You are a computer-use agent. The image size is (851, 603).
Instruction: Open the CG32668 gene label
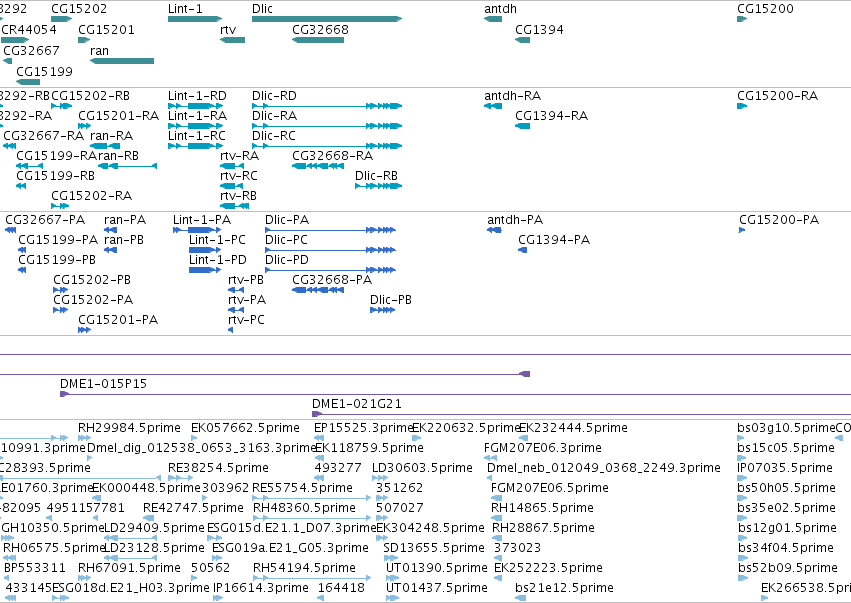click(x=320, y=29)
